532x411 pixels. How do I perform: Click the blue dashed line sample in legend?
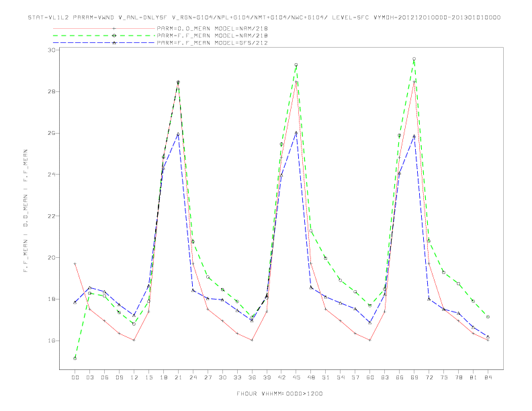click(x=104, y=43)
